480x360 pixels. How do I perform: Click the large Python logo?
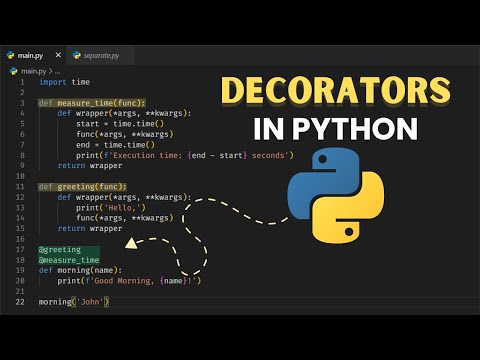[336, 195]
